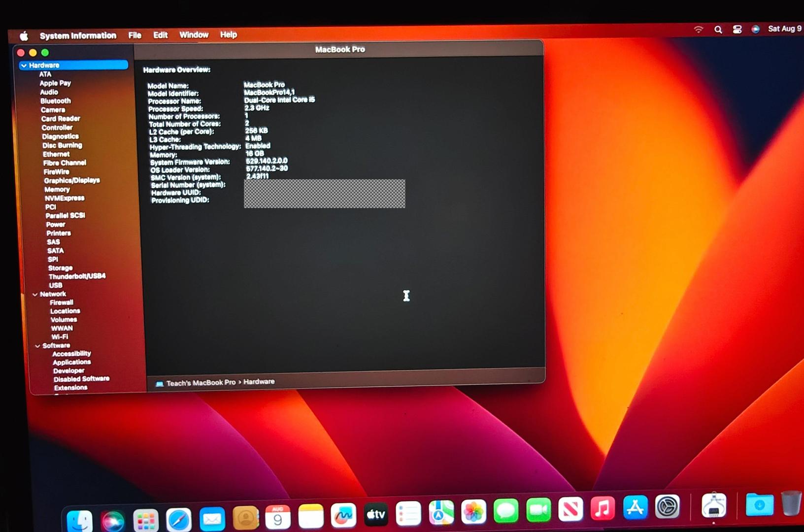Click the Siri menu bar icon
The width and height of the screenshot is (804, 532).
click(755, 29)
